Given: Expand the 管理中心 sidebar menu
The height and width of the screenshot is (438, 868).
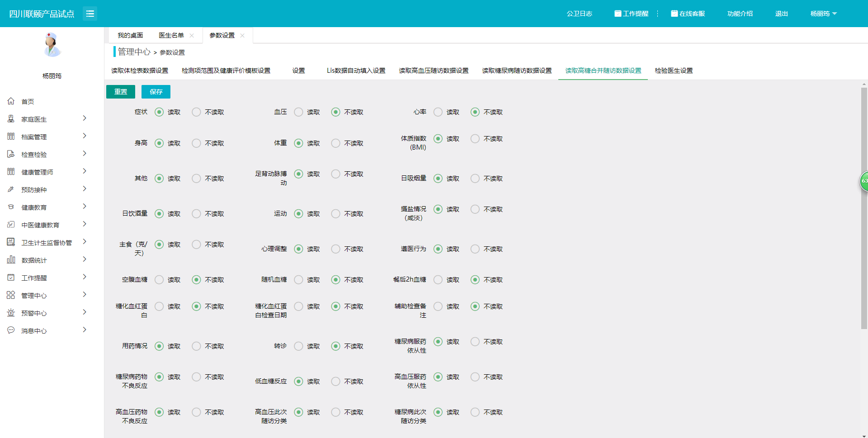Looking at the screenshot, I should (x=84, y=295).
